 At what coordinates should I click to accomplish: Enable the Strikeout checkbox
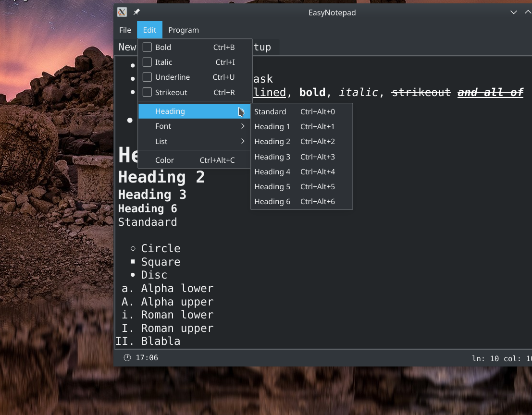[148, 92]
